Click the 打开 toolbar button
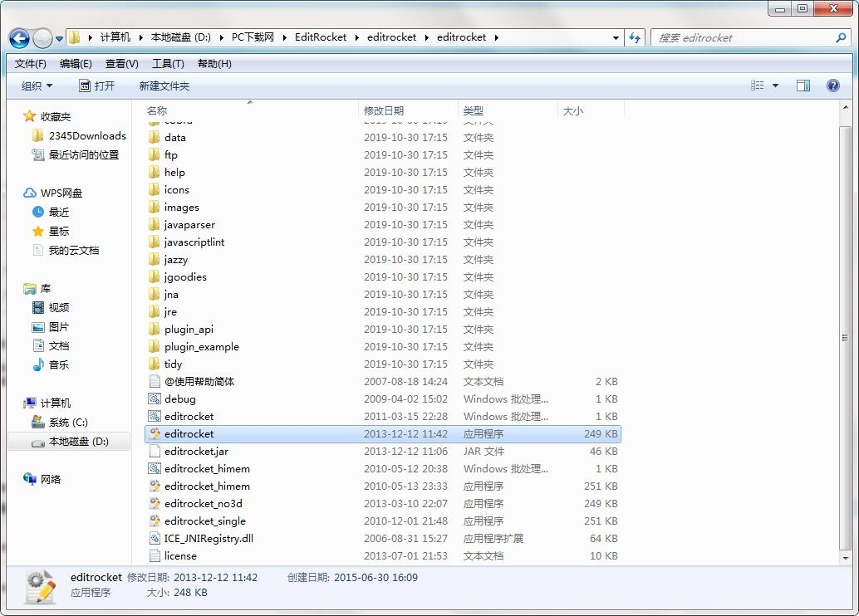859x616 pixels. click(97, 86)
